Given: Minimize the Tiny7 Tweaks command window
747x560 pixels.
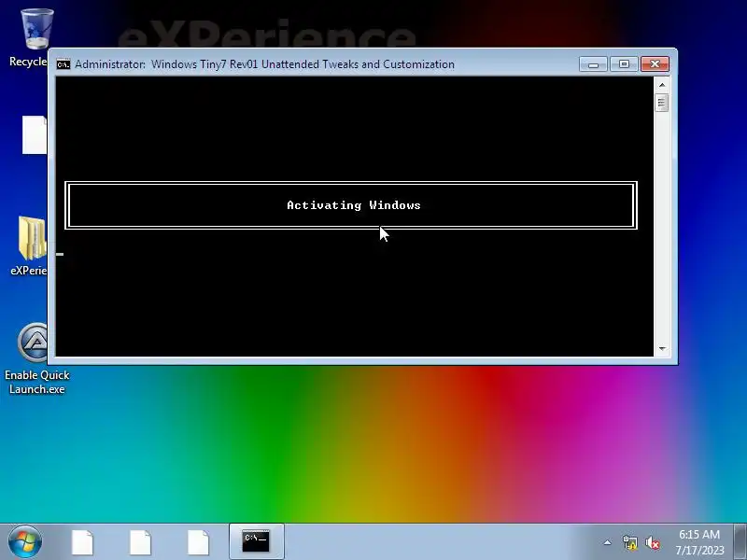Looking at the screenshot, I should click(593, 63).
